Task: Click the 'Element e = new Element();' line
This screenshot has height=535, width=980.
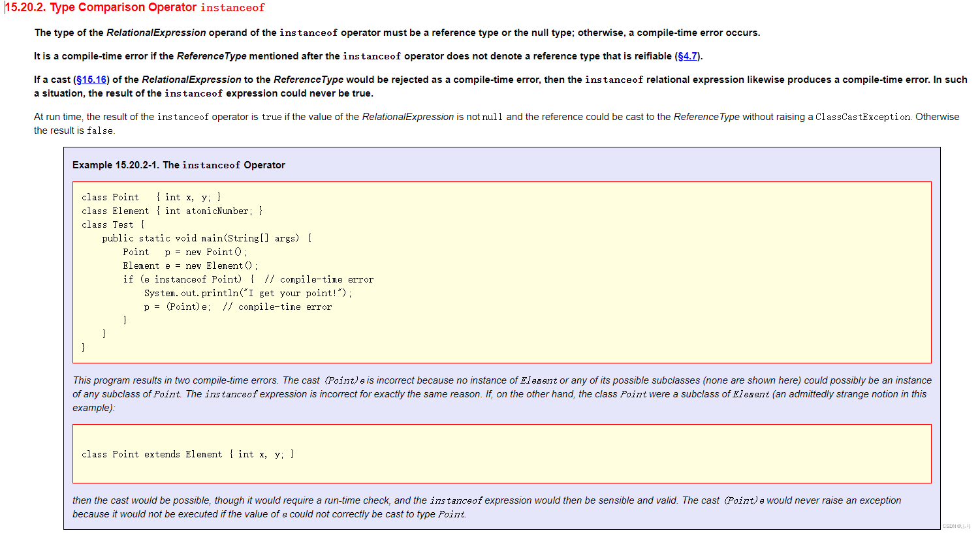Action: tap(191, 266)
